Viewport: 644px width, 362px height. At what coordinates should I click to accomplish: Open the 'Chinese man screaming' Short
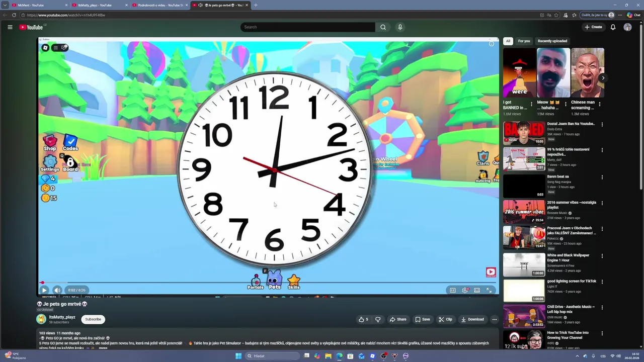(588, 73)
